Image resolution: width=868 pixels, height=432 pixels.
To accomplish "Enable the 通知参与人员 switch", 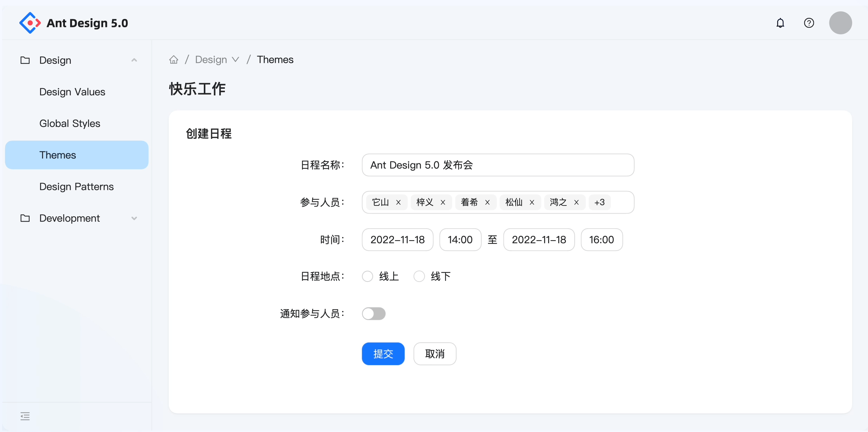I will click(x=374, y=313).
